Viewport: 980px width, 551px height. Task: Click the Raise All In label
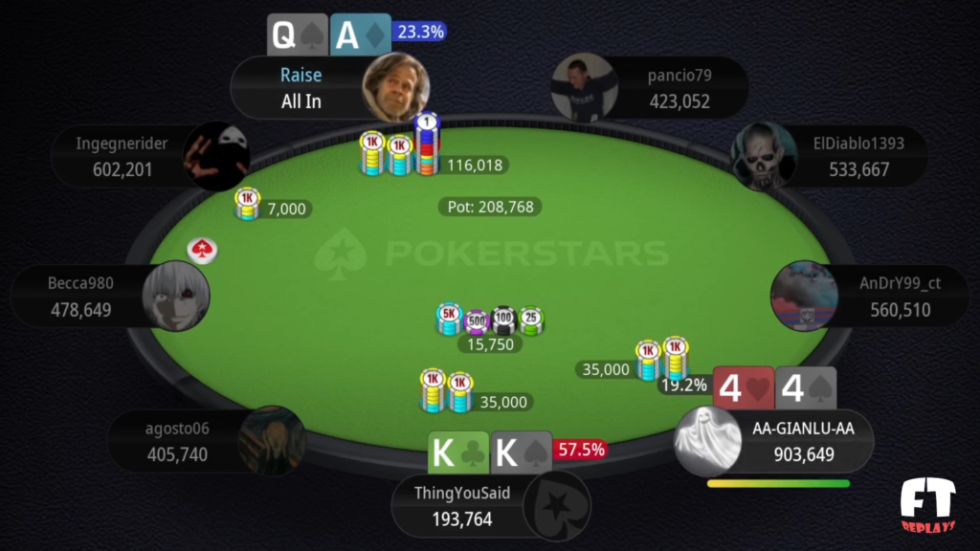point(301,88)
